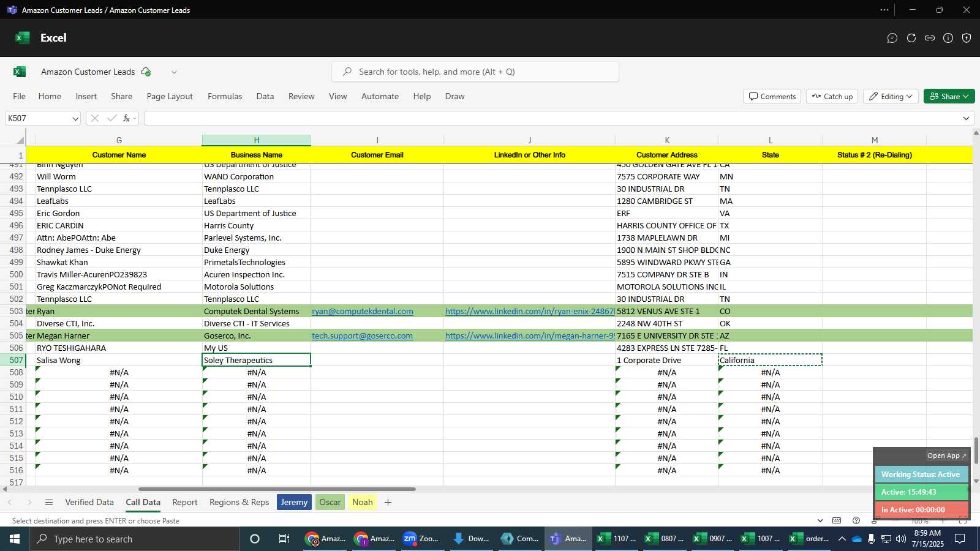Click the Catch up button
The width and height of the screenshot is (980, 551).
tap(832, 96)
